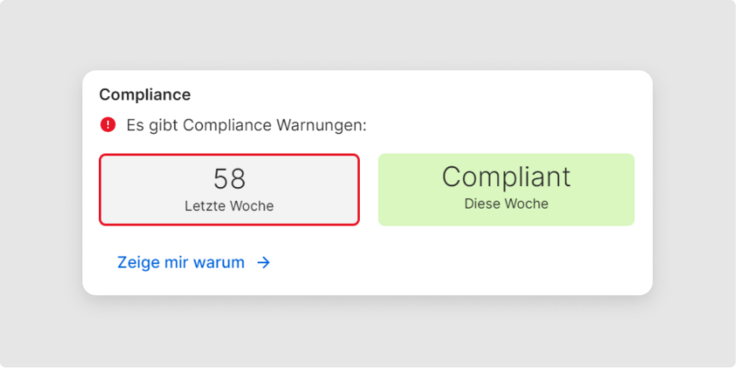Click the number 58
Screen dimensions: 736x368
point(229,179)
